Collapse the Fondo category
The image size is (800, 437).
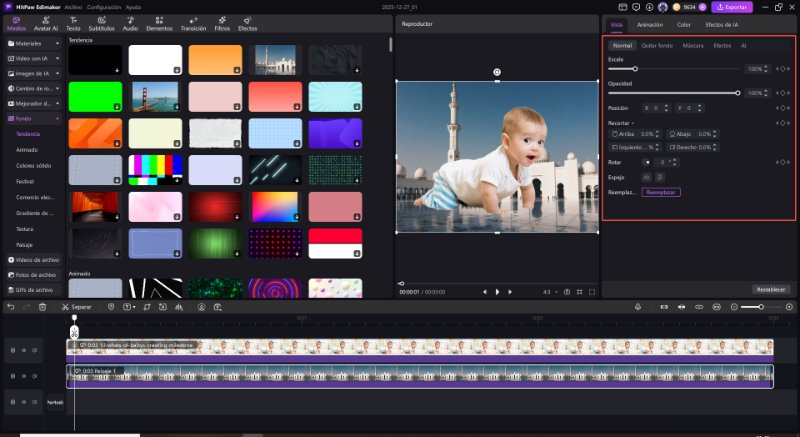tap(34, 118)
